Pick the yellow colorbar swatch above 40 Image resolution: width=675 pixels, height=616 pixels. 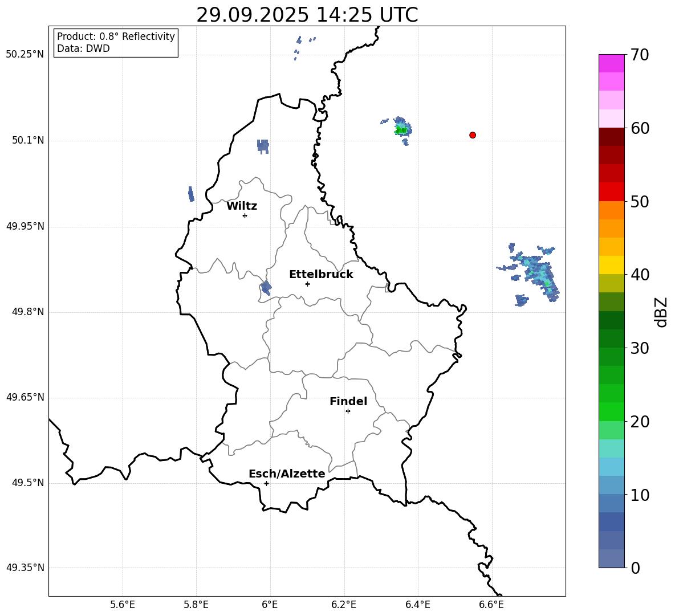coord(612,265)
